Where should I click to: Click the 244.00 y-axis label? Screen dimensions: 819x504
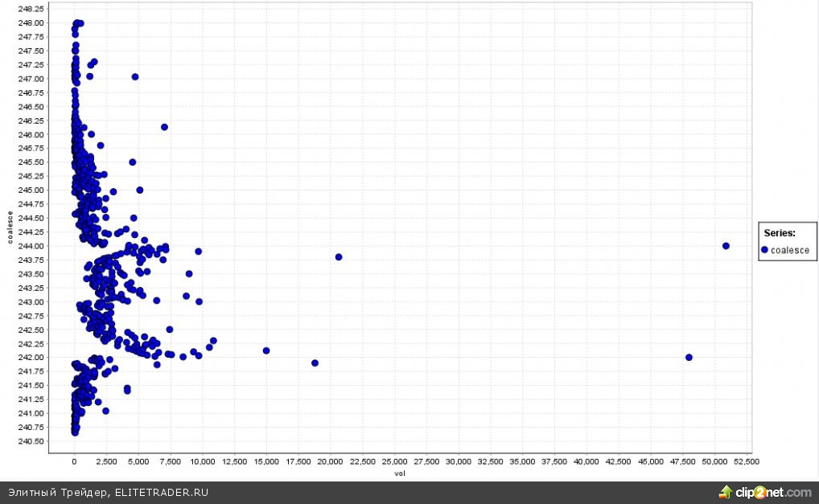pos(31,246)
